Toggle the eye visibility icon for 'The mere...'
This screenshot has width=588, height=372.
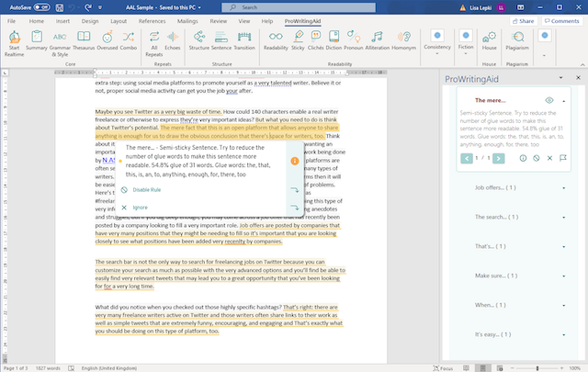[x=549, y=100]
